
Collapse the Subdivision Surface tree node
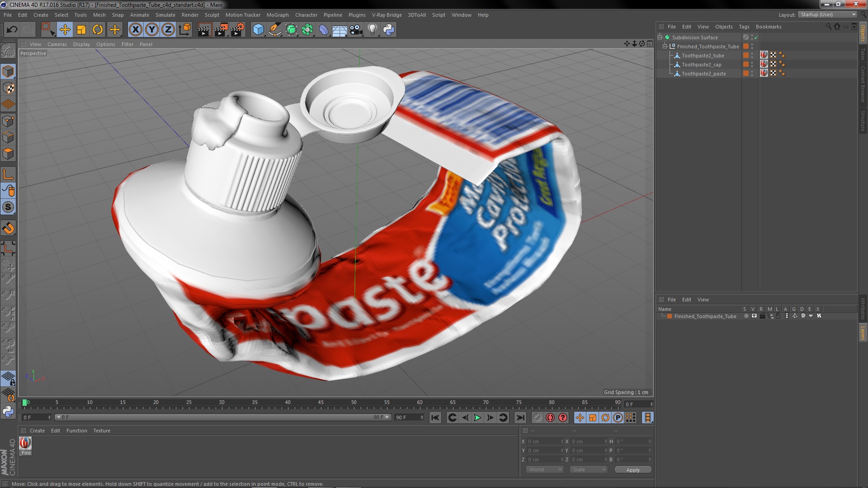pyautogui.click(x=660, y=38)
